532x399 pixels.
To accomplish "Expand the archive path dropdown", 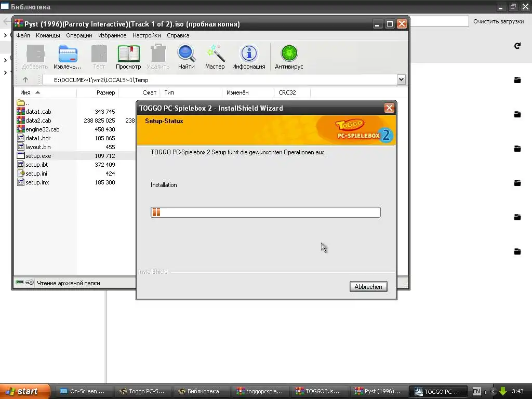I will (402, 79).
